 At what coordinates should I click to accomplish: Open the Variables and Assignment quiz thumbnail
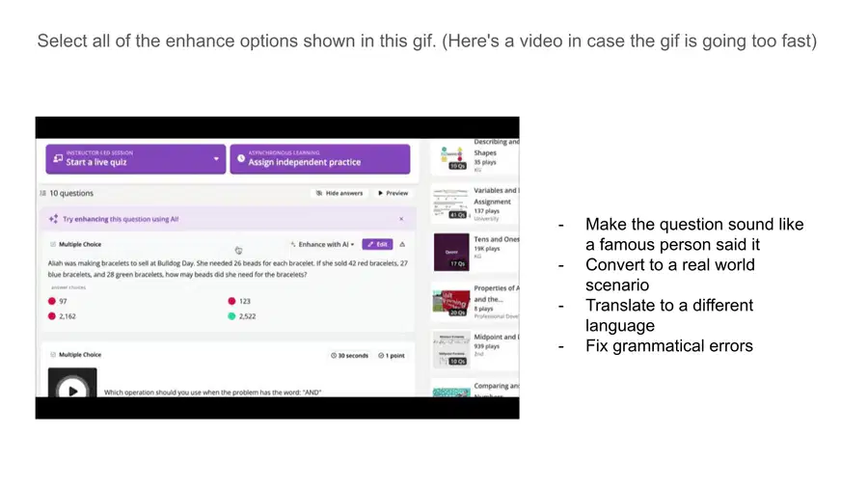[451, 203]
